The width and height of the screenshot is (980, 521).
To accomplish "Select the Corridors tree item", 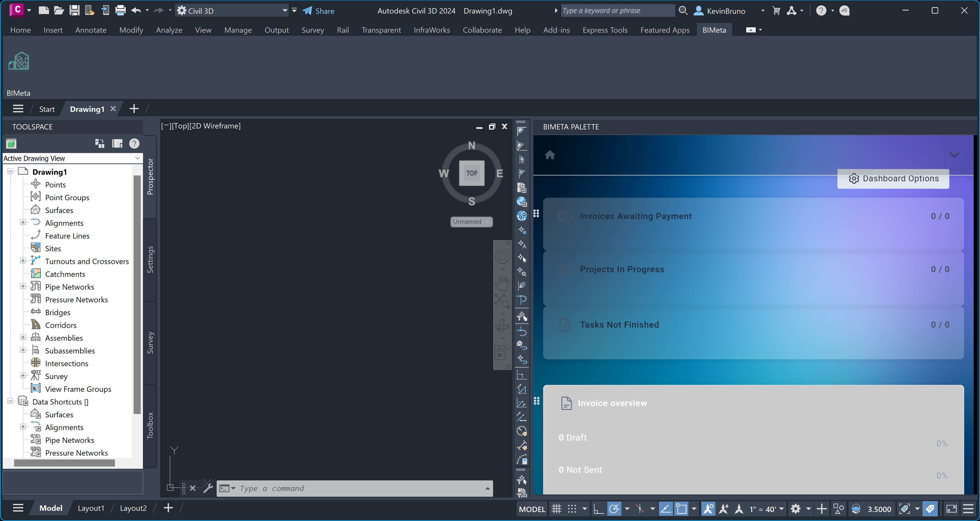I will 61,325.
